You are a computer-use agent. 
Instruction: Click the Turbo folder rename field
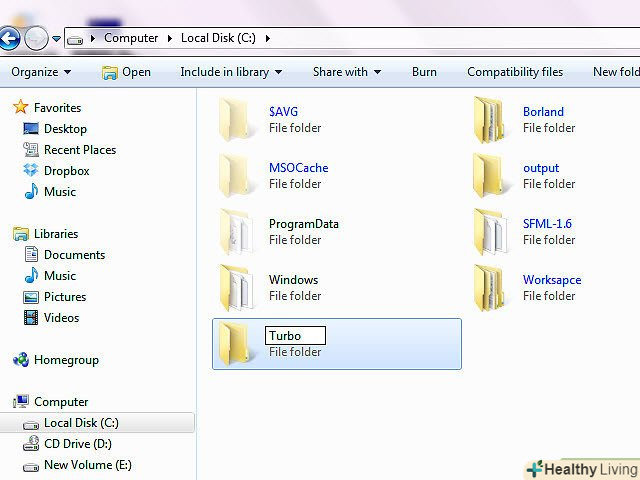coord(296,336)
